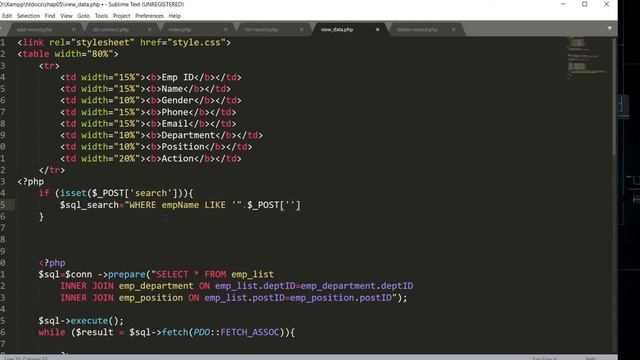Select the view_data.php tab

337,29
